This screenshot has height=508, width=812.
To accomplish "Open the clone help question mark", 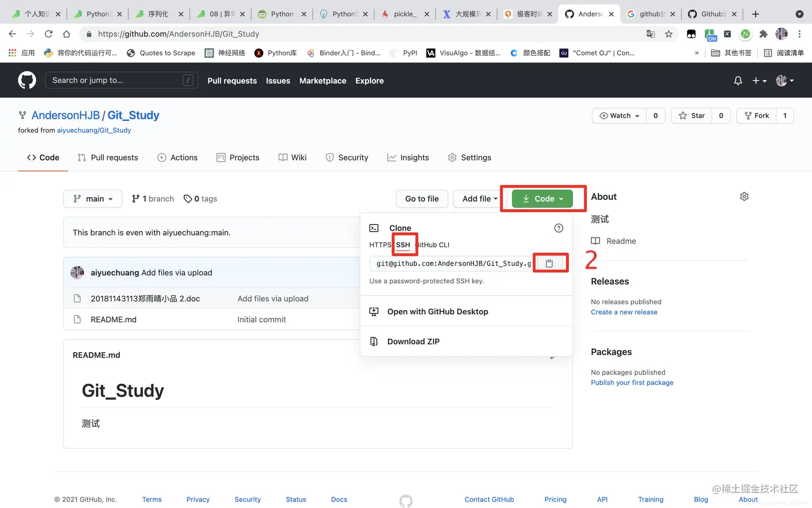I will [x=559, y=228].
